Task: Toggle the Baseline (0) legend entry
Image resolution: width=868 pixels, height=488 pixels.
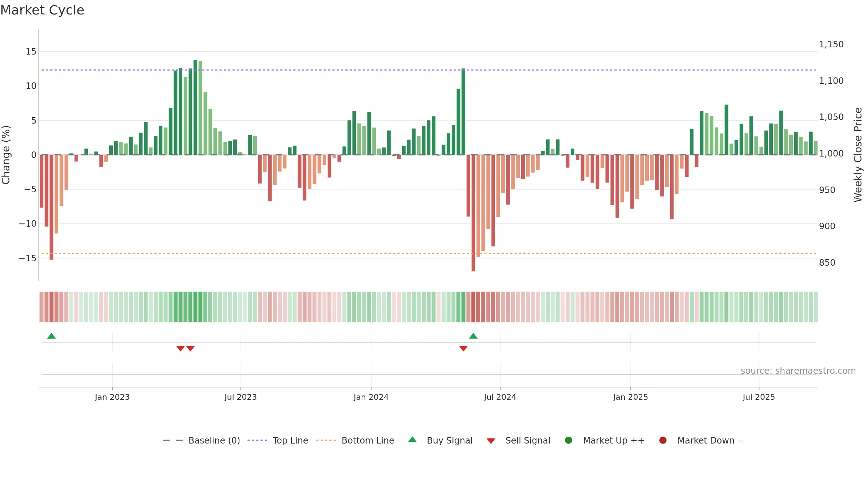Action: (201, 440)
